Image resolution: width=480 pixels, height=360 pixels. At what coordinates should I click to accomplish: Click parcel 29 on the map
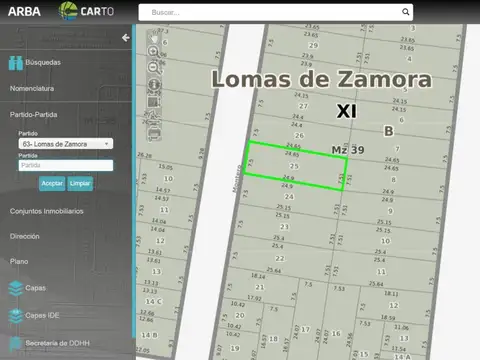point(313,45)
